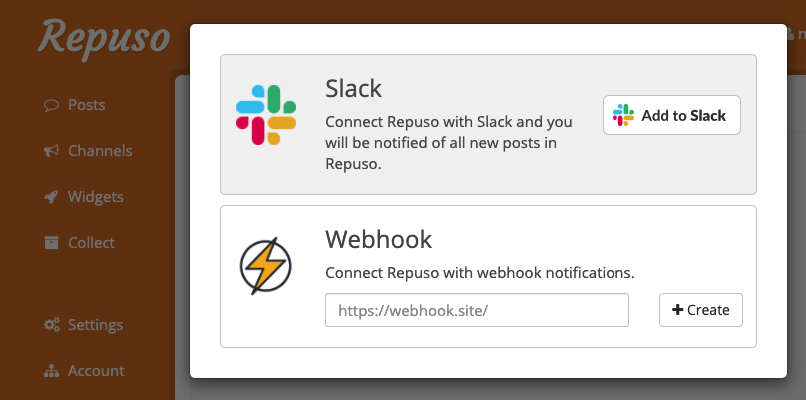Open the Posts section label
This screenshot has width=806, height=400.
tap(87, 105)
